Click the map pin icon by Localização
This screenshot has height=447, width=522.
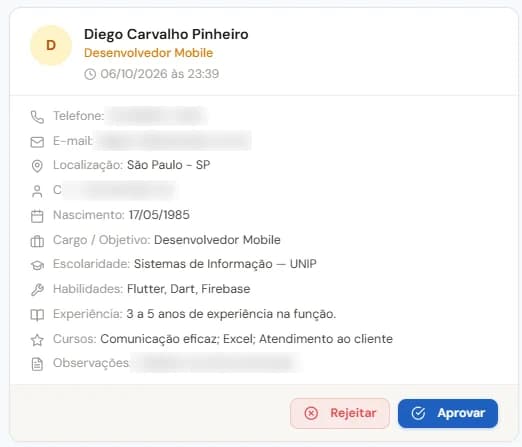pyautogui.click(x=37, y=166)
